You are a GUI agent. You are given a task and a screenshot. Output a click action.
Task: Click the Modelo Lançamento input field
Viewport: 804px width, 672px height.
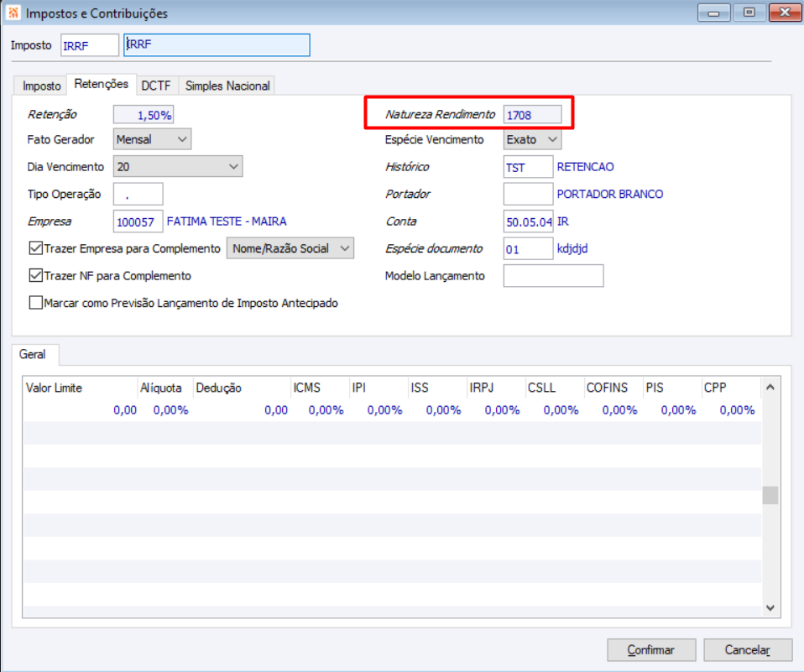pos(553,276)
